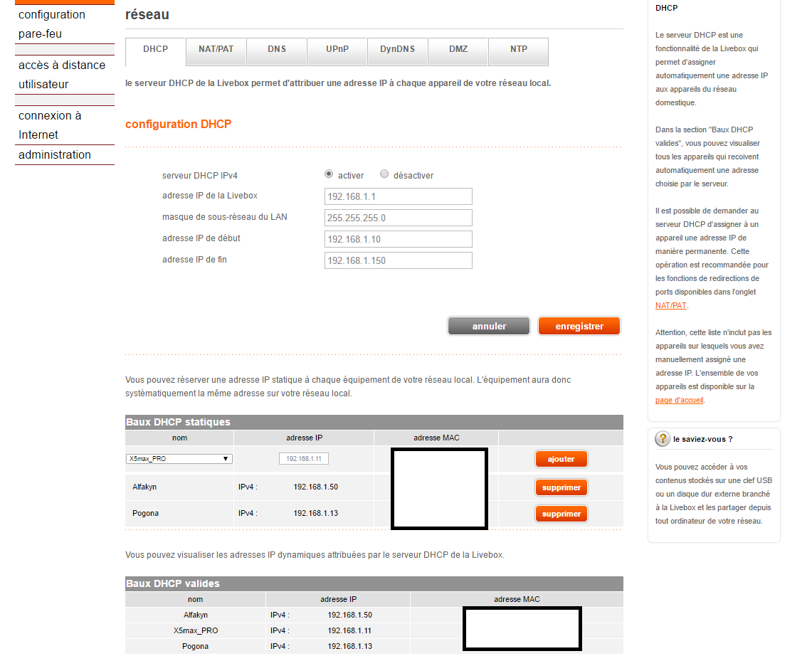Click the 'enregistrer' save button
The width and height of the screenshot is (812, 661).
(x=579, y=326)
